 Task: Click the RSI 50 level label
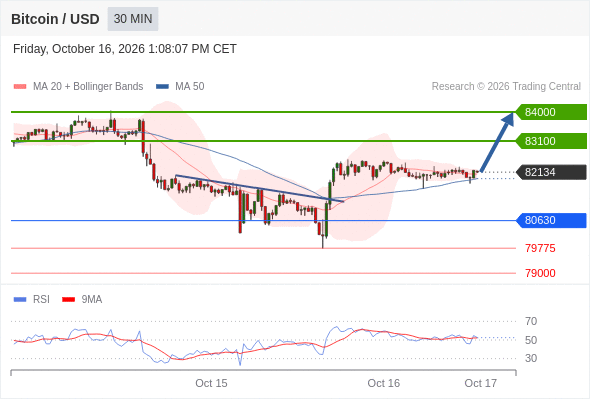click(531, 340)
